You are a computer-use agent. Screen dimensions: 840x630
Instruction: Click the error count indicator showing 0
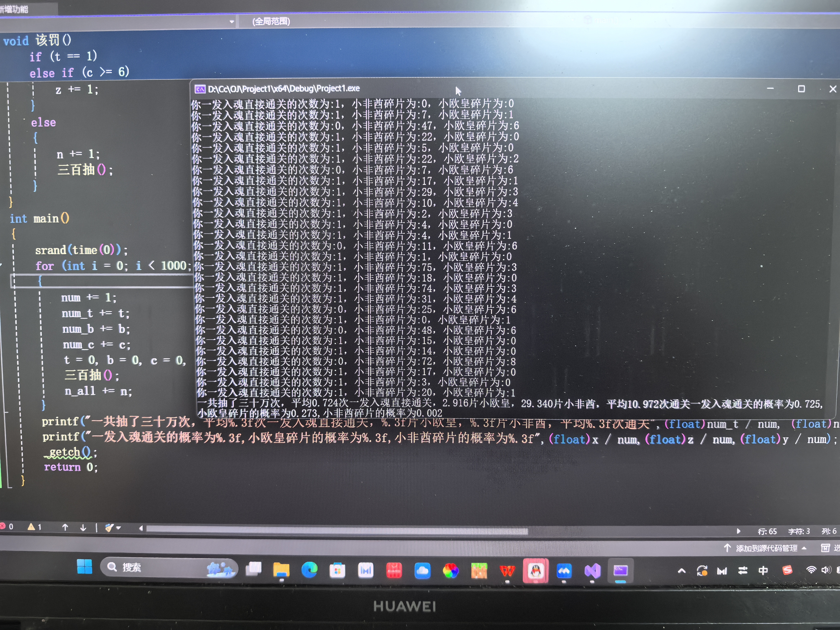[7, 526]
